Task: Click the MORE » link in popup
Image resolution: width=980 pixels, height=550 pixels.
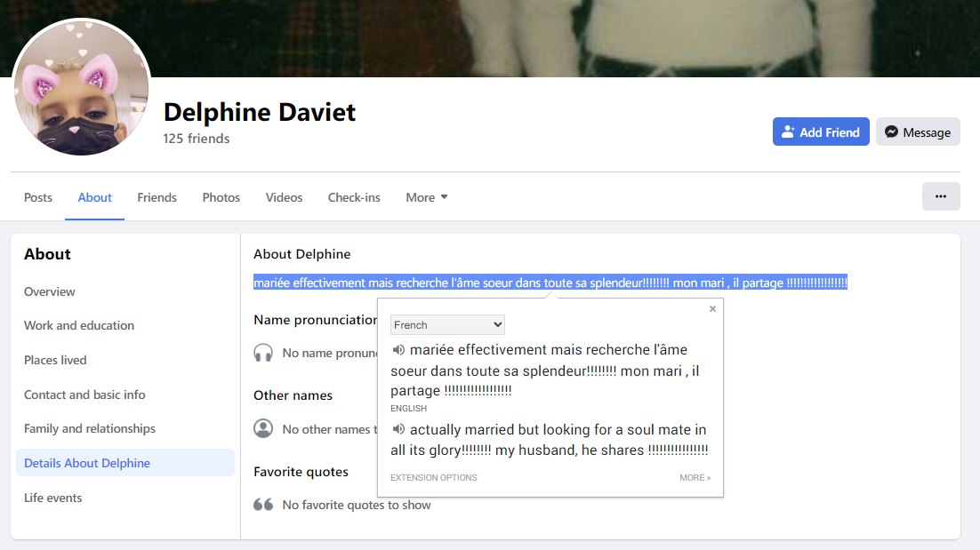Action: tap(695, 477)
